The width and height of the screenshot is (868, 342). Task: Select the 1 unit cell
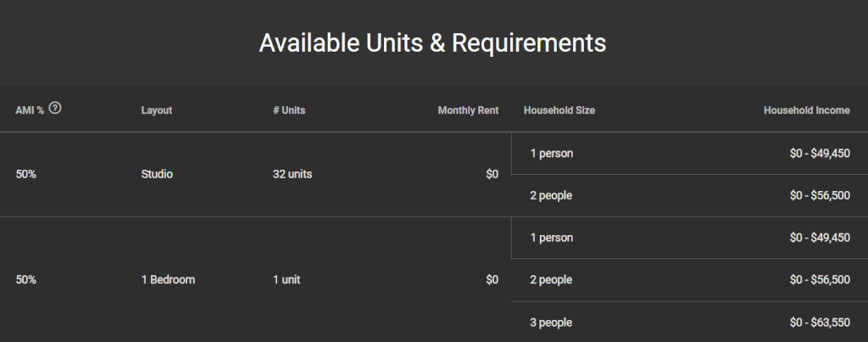tap(287, 280)
